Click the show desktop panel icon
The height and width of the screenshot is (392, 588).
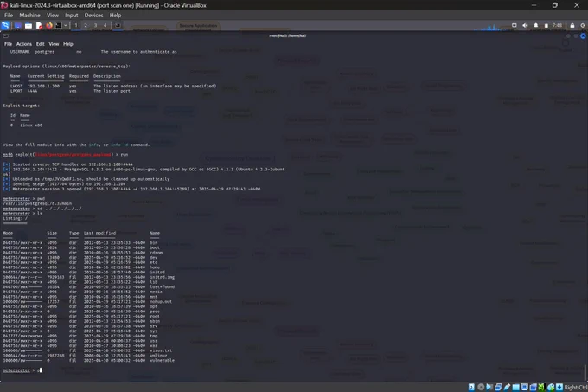17,25
